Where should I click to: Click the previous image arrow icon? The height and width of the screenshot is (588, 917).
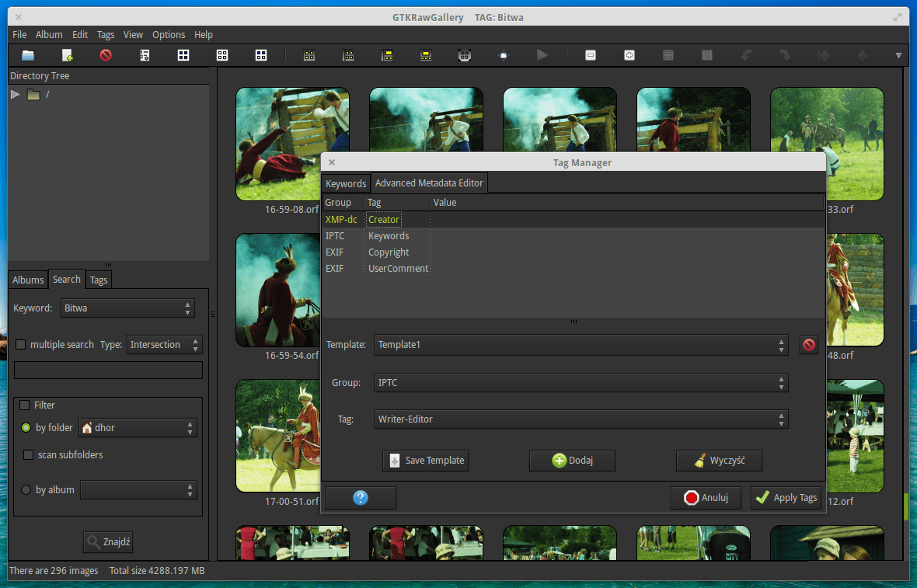pyautogui.click(x=862, y=55)
